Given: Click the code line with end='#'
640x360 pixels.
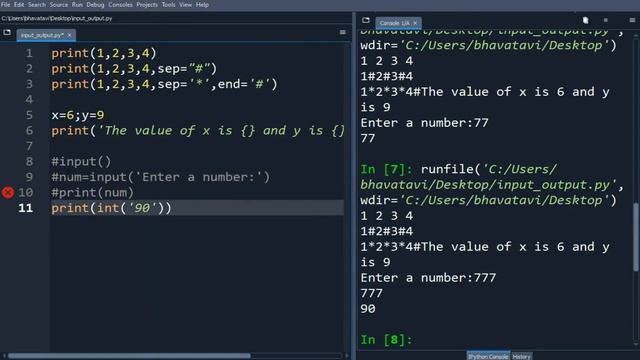Looking at the screenshot, I should point(164,84).
